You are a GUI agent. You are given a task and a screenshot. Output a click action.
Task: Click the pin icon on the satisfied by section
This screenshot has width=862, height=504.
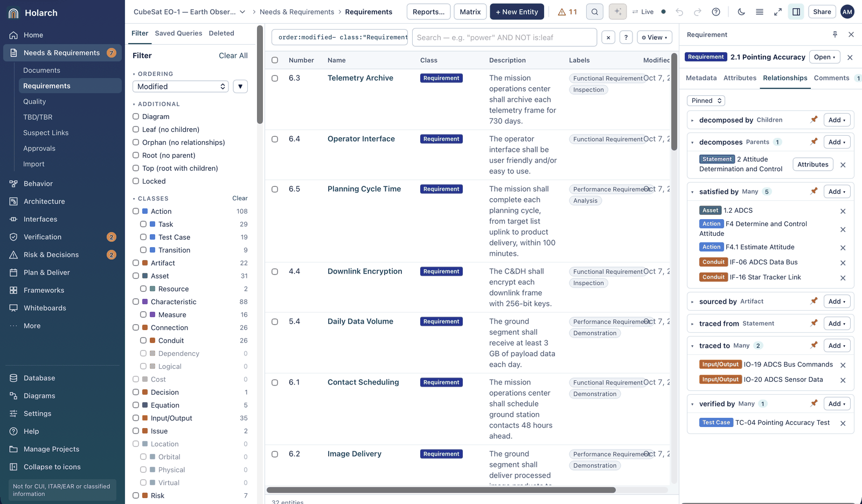click(x=814, y=191)
